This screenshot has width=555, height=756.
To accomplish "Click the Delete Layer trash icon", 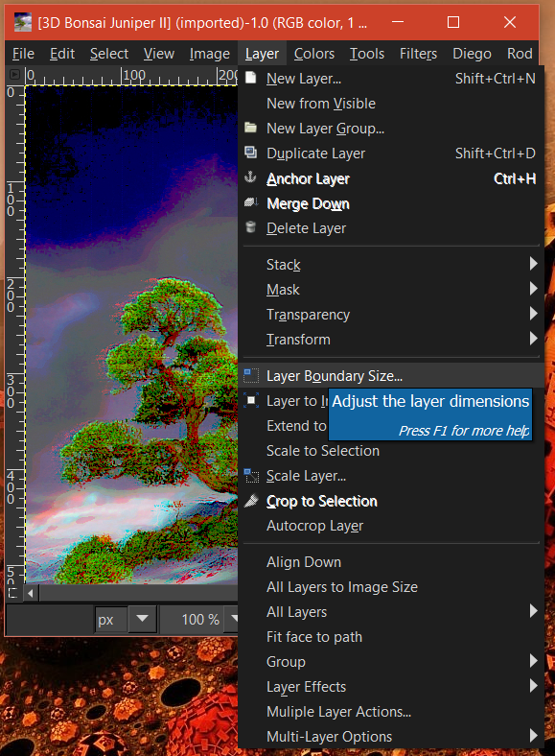I will pyautogui.click(x=250, y=227).
